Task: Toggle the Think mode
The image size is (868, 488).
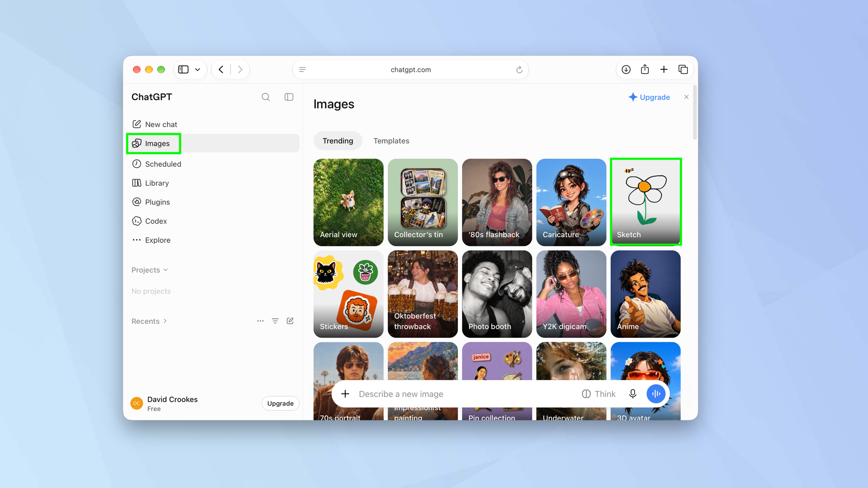Action: pyautogui.click(x=598, y=394)
